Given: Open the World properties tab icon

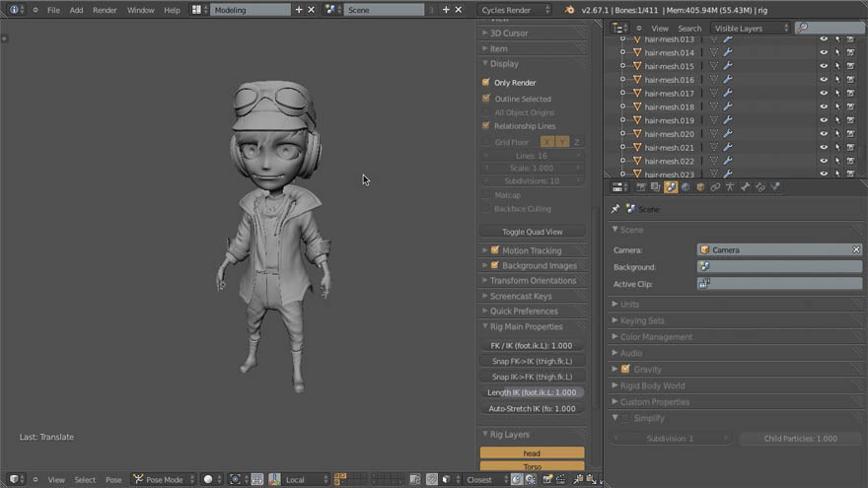Looking at the screenshot, I should 686,187.
